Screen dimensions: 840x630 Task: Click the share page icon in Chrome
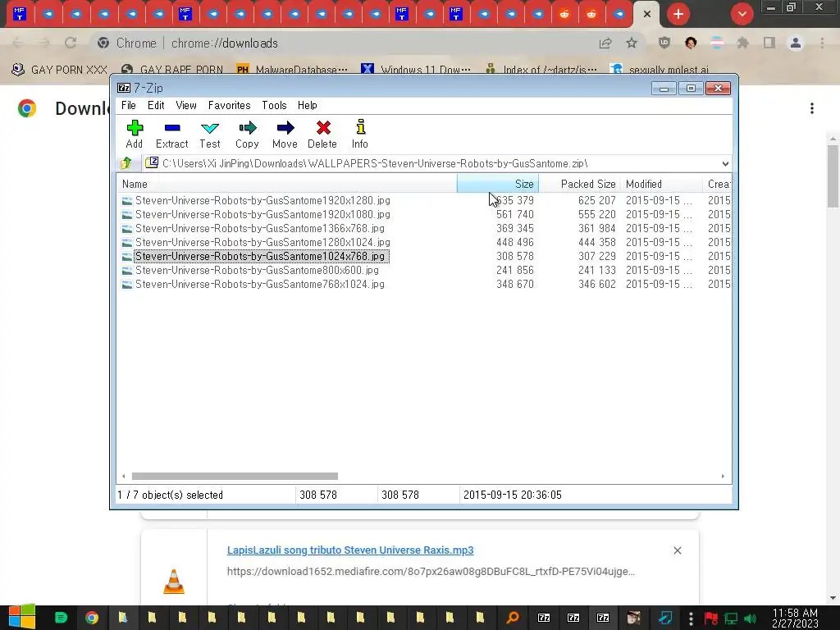pos(605,43)
